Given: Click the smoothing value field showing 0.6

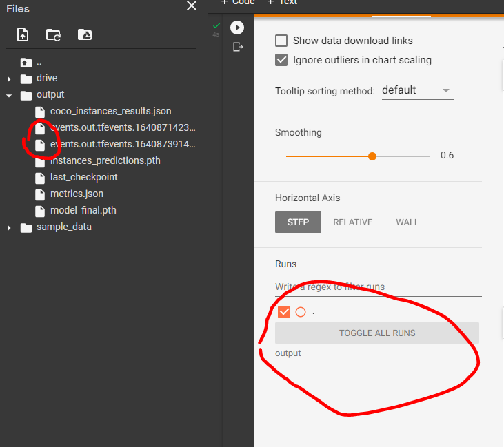Looking at the screenshot, I should 461,156.
